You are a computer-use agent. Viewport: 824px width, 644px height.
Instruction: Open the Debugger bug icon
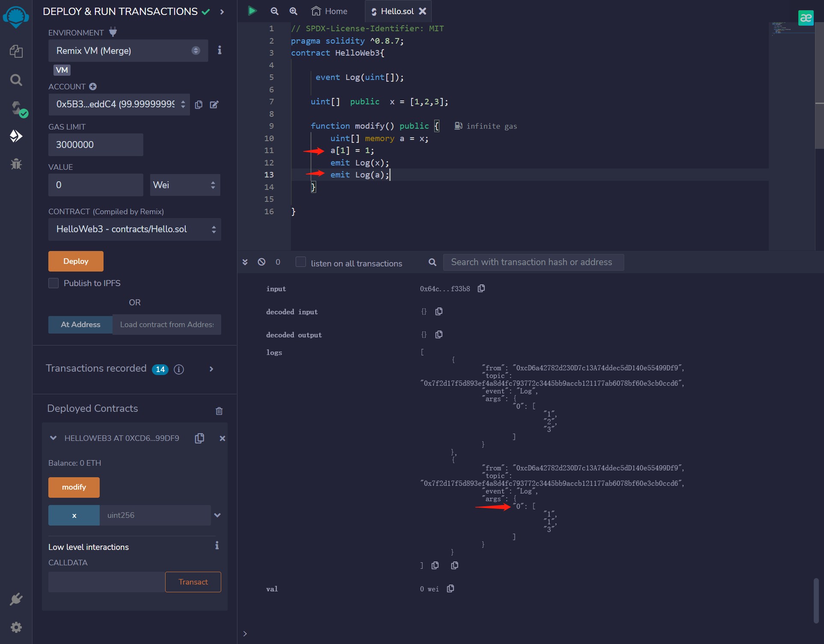16,164
